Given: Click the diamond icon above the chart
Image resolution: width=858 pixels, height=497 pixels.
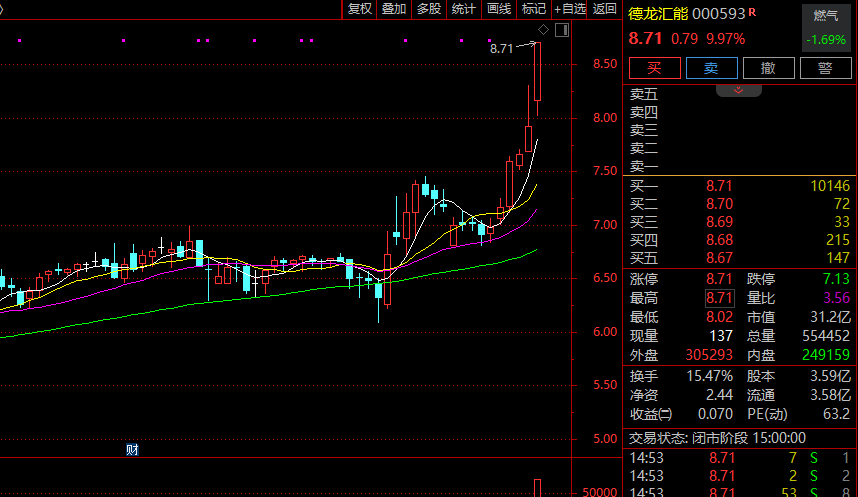Looking at the screenshot, I should 543,29.
